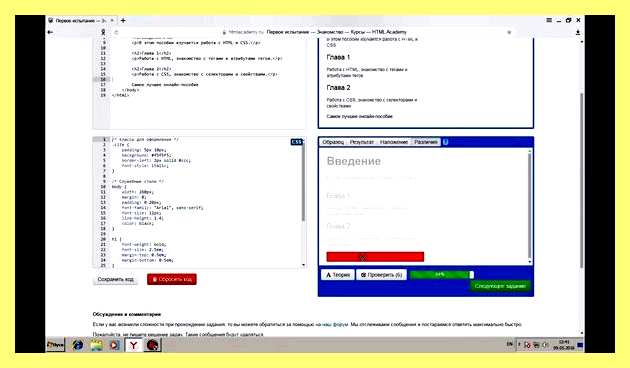Click the browser back arrow
The image size is (630, 368).
51,32
